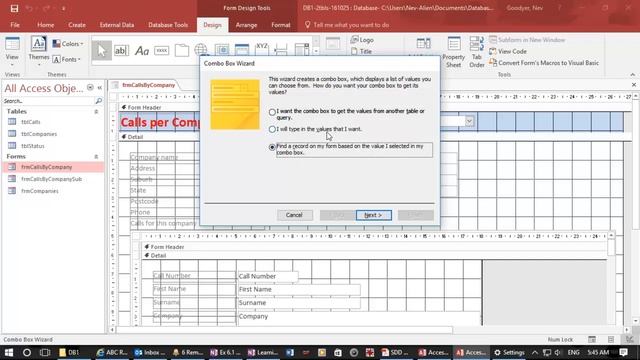Open tblCompanies table in navigation pane

point(39,134)
